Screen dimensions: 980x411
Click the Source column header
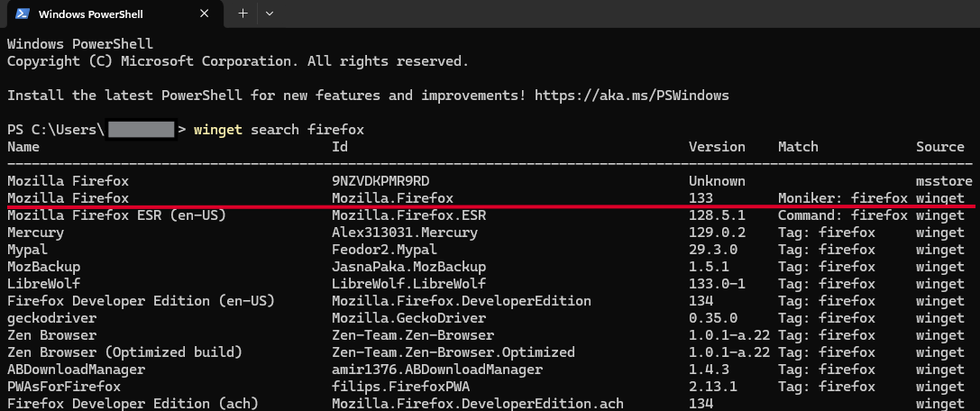point(940,147)
